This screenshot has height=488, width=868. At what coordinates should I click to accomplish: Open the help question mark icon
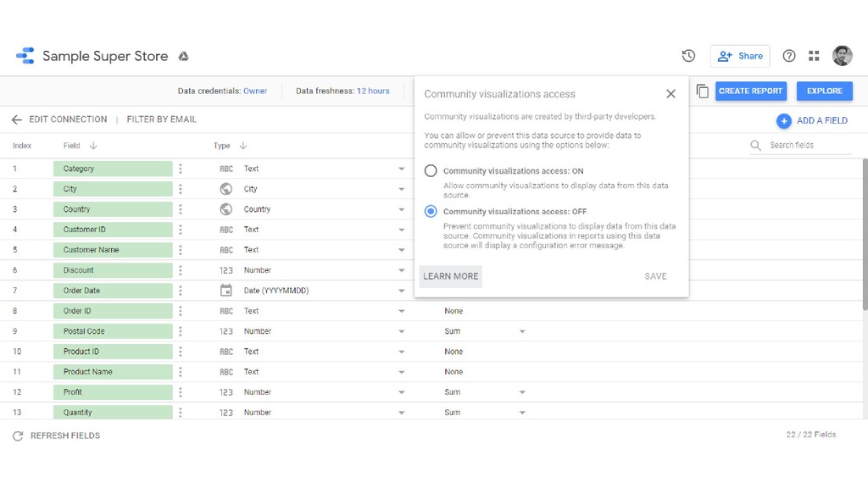coord(789,56)
